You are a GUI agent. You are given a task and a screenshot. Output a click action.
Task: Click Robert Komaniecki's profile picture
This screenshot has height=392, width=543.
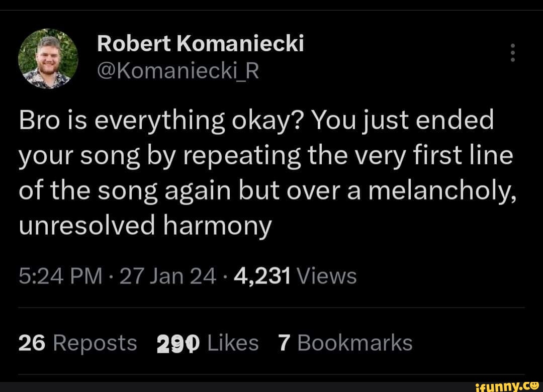tap(48, 57)
